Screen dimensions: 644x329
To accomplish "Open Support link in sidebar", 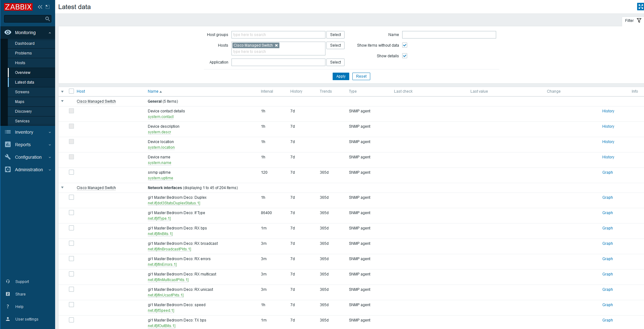I will tap(22, 282).
